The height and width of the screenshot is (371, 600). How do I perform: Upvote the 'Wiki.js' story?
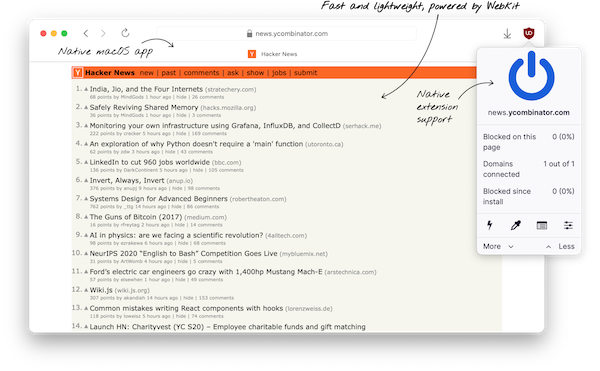(x=86, y=290)
